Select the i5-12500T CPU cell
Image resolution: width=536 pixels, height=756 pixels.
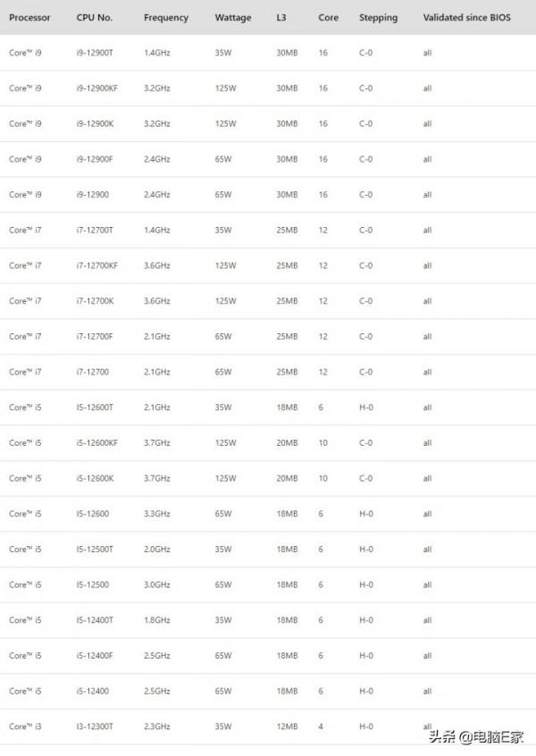pyautogui.click(x=95, y=549)
